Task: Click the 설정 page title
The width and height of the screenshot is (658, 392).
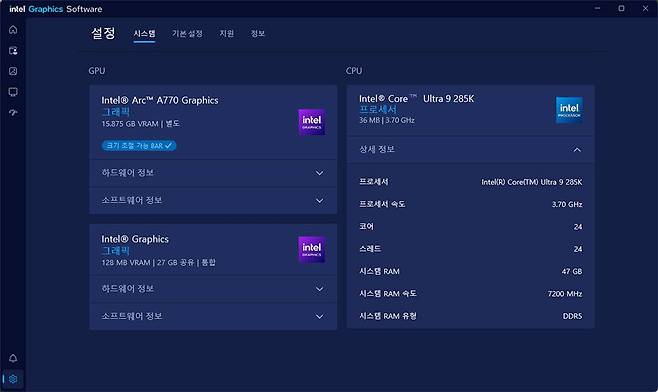Action: pyautogui.click(x=103, y=33)
